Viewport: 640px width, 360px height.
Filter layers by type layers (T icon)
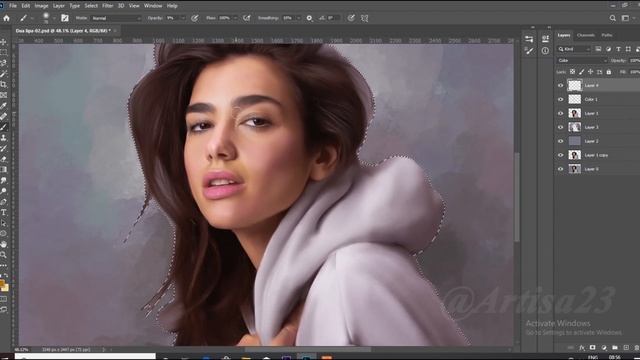(618, 49)
